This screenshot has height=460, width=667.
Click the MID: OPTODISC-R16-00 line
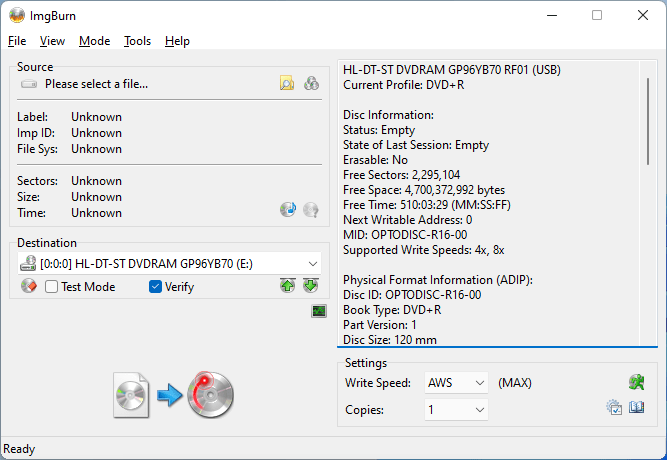click(x=405, y=234)
